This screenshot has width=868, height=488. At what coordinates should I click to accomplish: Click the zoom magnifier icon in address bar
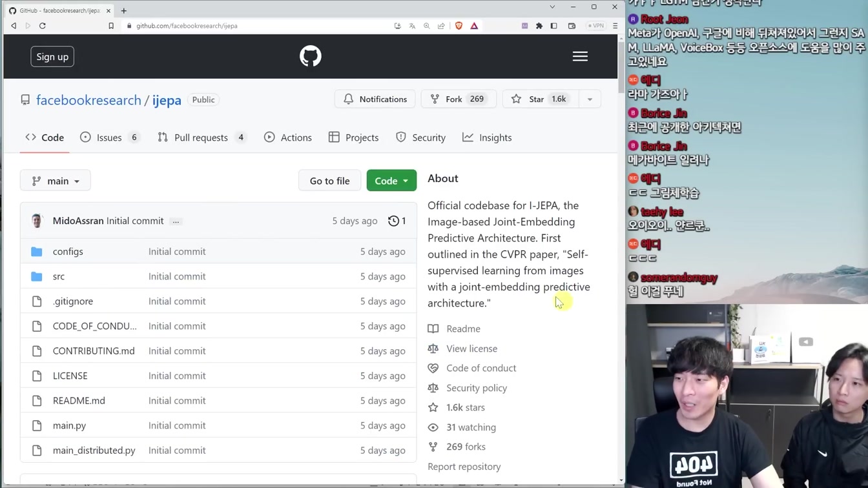[427, 26]
